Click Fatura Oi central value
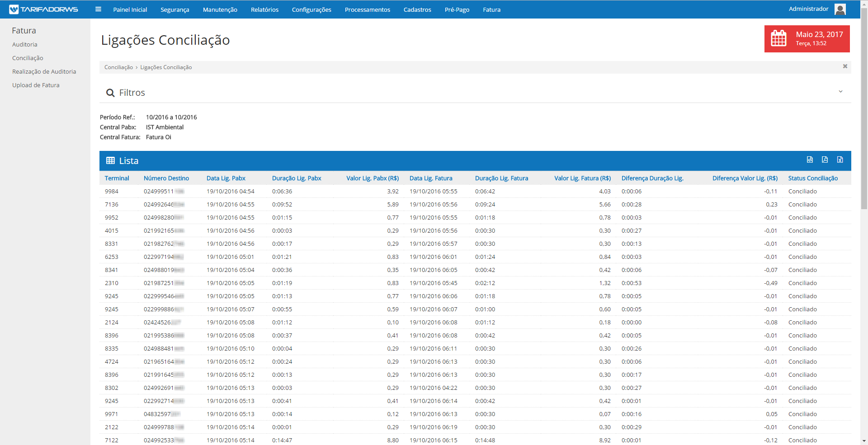Viewport: 868px width, 445px height. 158,137
